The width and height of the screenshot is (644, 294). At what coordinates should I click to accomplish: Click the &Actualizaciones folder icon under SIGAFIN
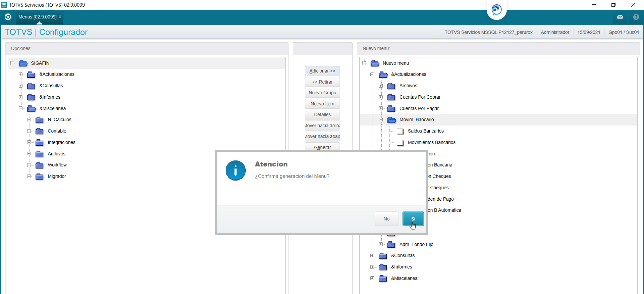point(31,75)
